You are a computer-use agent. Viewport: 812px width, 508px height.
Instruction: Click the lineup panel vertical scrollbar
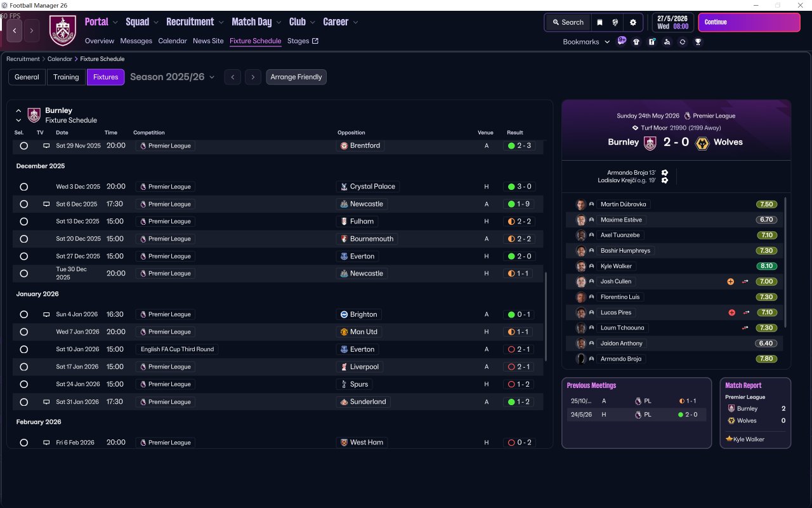click(785, 262)
